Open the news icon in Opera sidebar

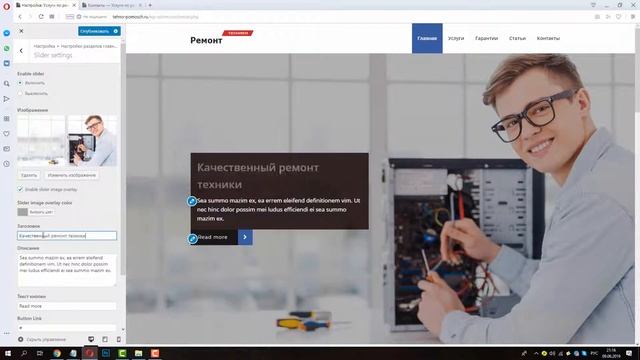click(x=7, y=149)
